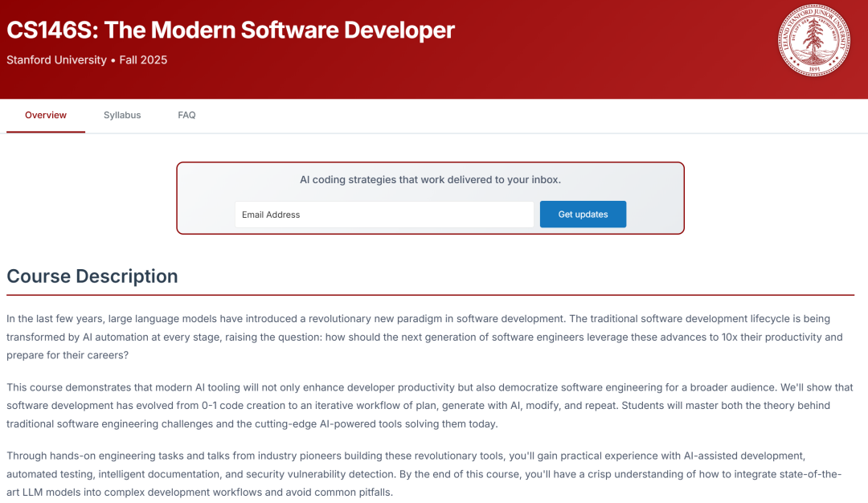
Task: Click the 'Stanford University • Fall 2025' subtitle
Action: click(x=87, y=59)
